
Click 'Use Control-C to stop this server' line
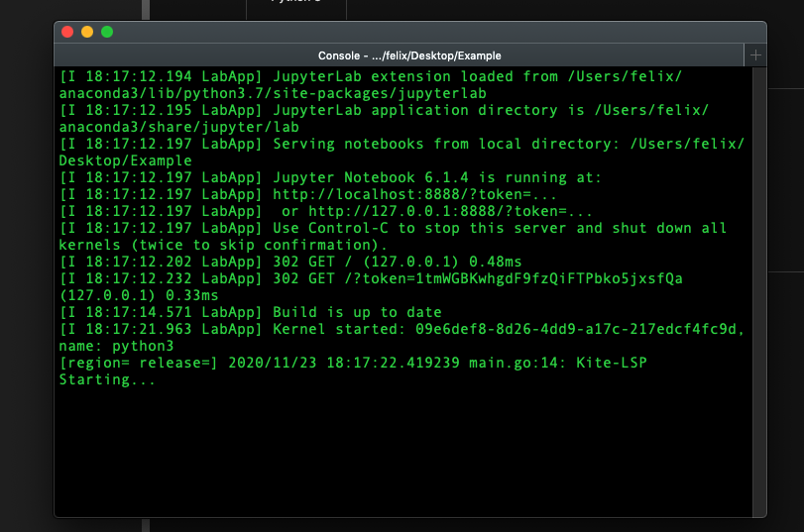(x=393, y=229)
